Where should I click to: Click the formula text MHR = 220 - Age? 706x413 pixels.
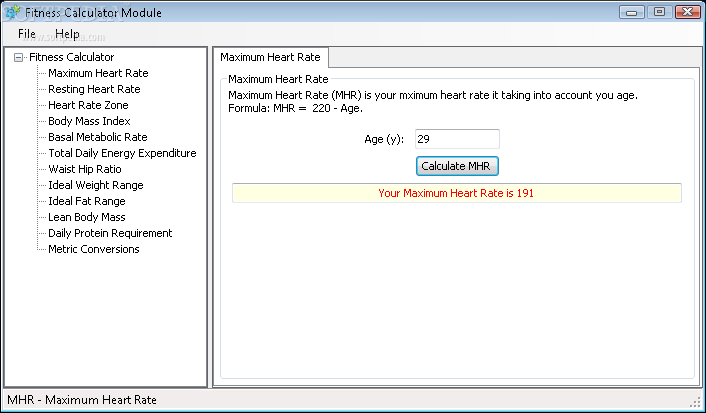point(295,109)
